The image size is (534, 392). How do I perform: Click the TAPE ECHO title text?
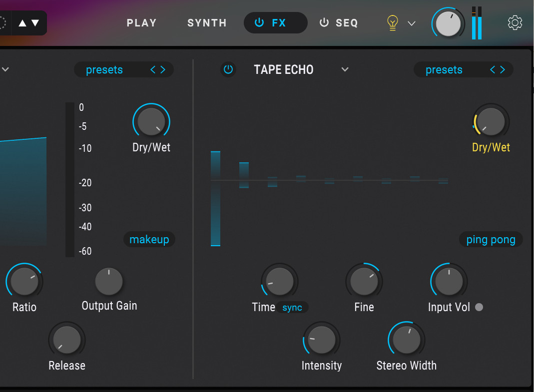pos(283,69)
